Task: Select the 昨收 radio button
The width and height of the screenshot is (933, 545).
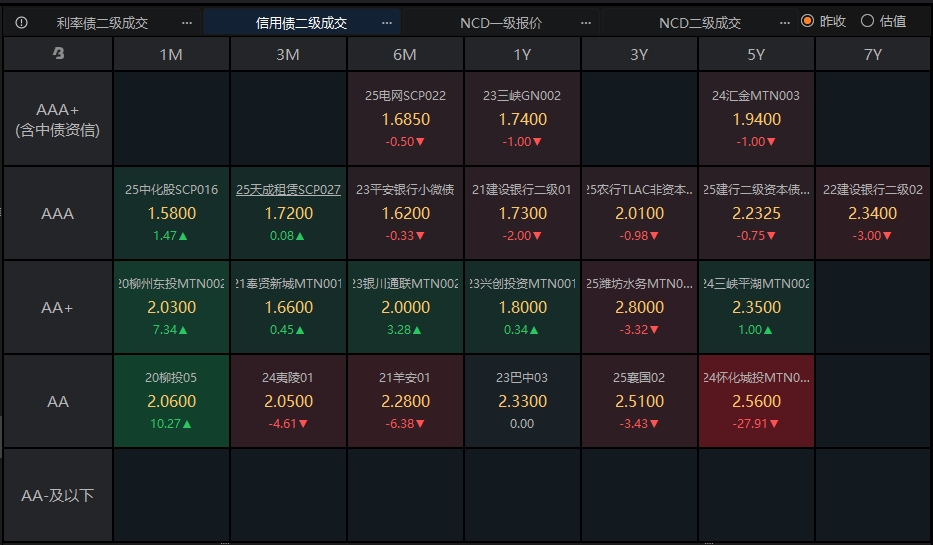Action: [x=807, y=21]
